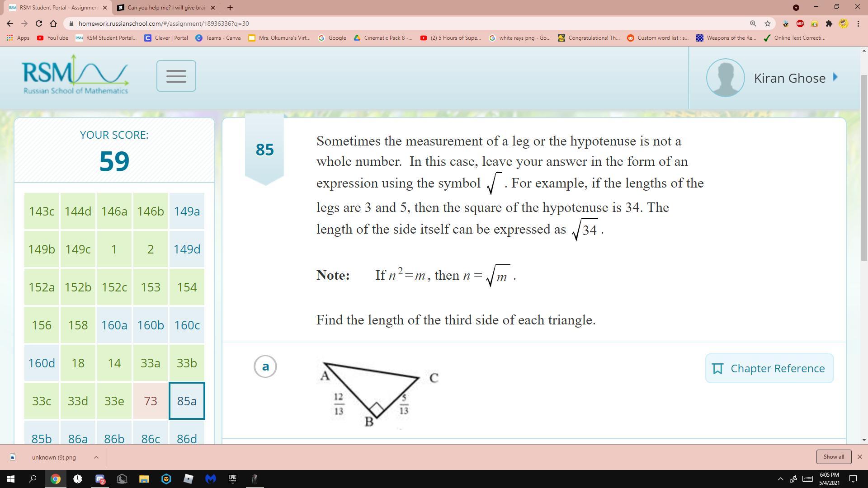The image size is (868, 488).
Task: Open the browser home page
Action: point(53,23)
